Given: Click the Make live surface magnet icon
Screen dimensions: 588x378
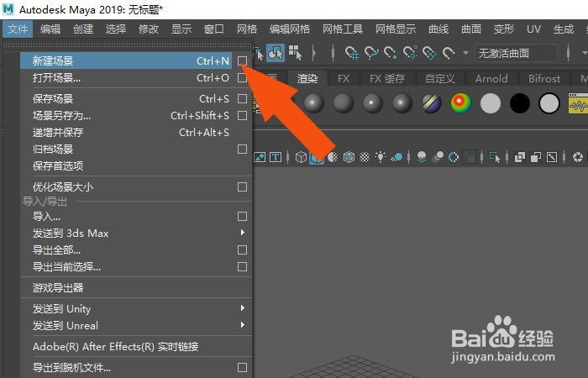Looking at the screenshot, I should click(x=449, y=53).
